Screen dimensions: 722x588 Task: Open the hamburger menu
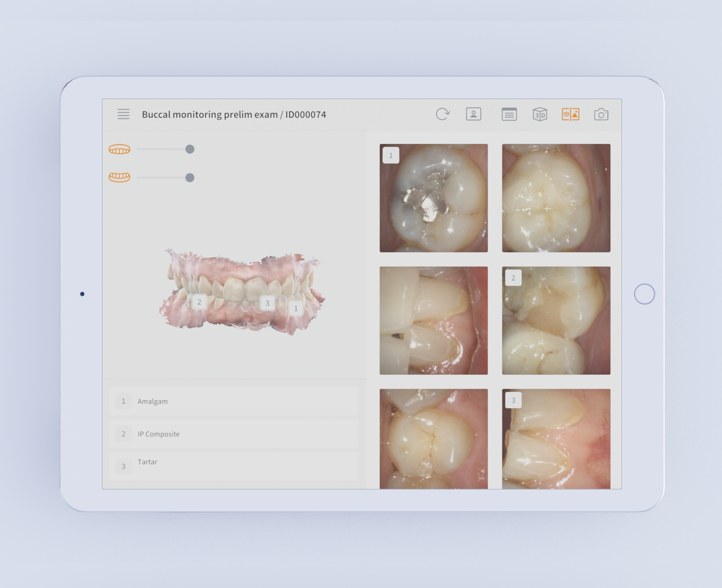coord(123,114)
